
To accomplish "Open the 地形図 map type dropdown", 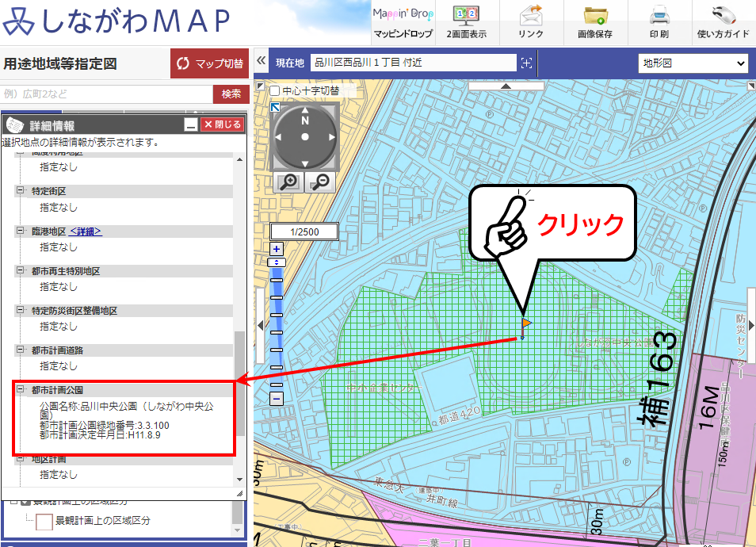I will tap(693, 63).
